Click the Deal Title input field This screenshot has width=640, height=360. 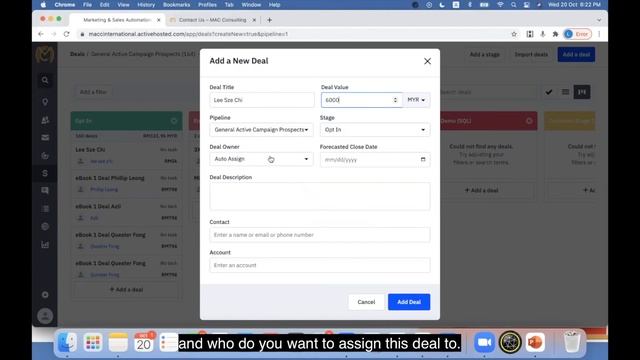[262, 100]
